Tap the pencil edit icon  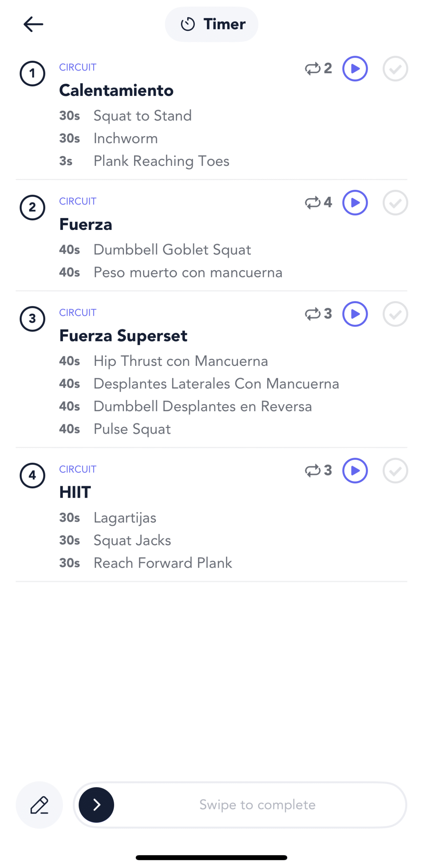39,804
